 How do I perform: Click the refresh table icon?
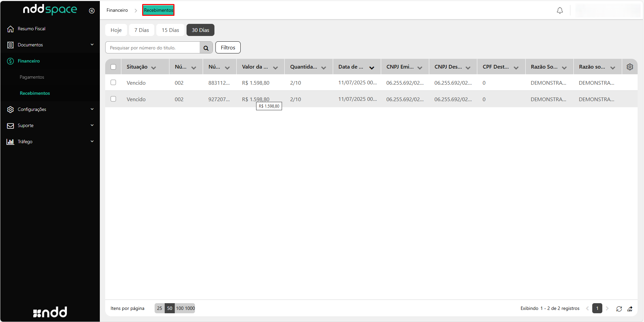(x=619, y=309)
